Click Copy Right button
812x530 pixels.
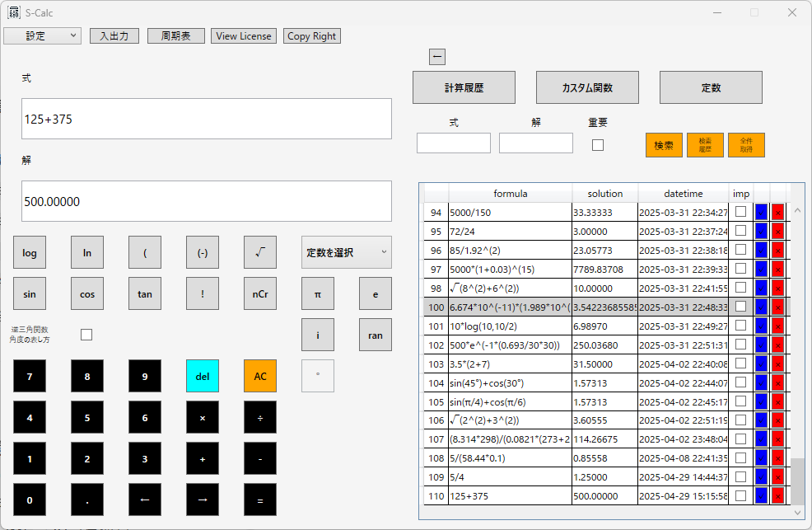312,35
